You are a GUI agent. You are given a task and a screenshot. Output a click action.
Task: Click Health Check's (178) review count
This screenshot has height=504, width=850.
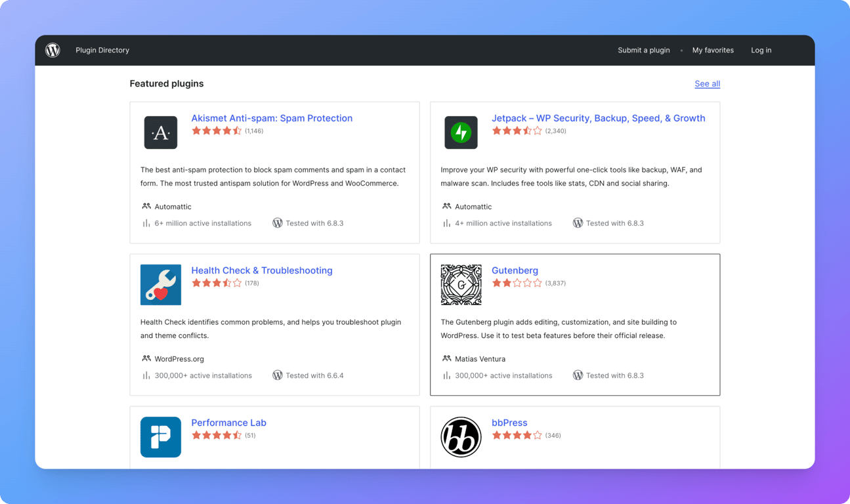pos(252,283)
